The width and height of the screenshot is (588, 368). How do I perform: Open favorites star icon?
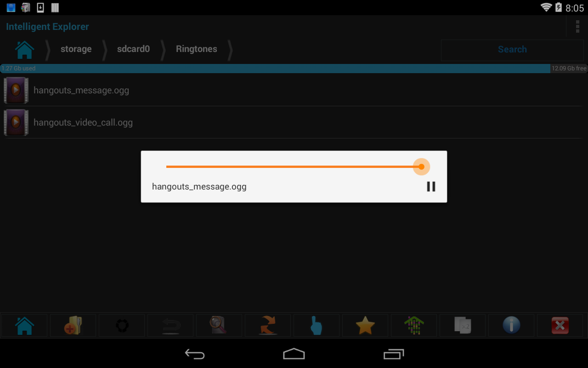coord(365,326)
